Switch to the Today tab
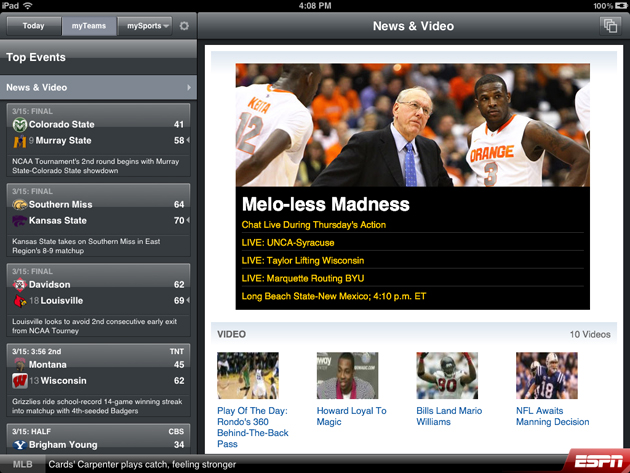 34,26
